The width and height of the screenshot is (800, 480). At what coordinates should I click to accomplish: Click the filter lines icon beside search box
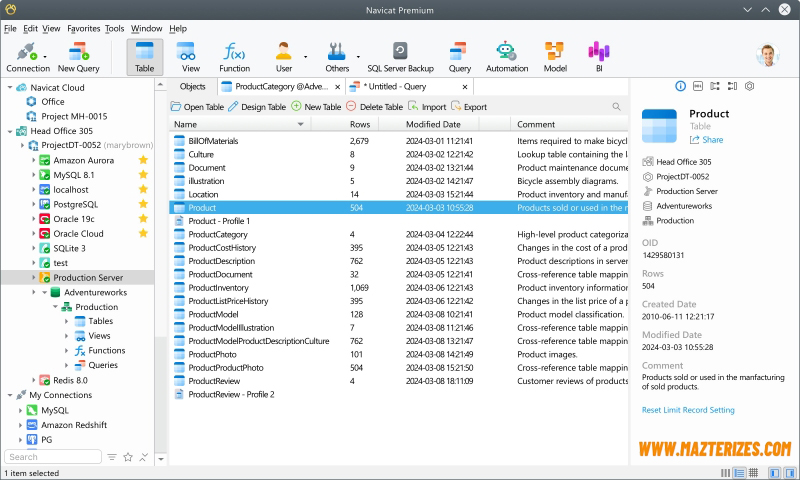[x=112, y=457]
